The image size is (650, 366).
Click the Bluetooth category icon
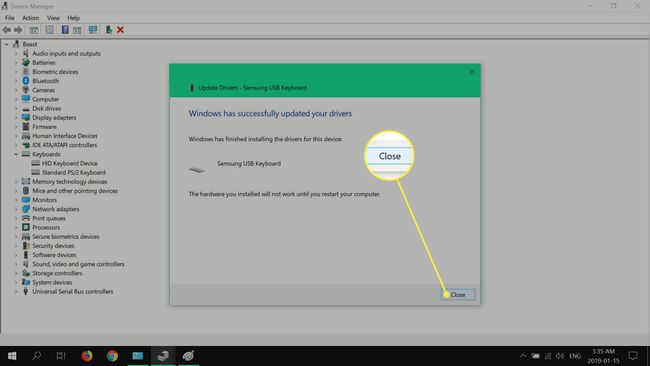tap(26, 81)
